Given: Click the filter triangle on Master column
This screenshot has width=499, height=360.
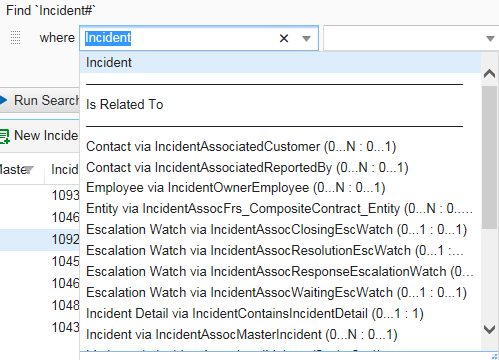Looking at the screenshot, I should point(29,170).
